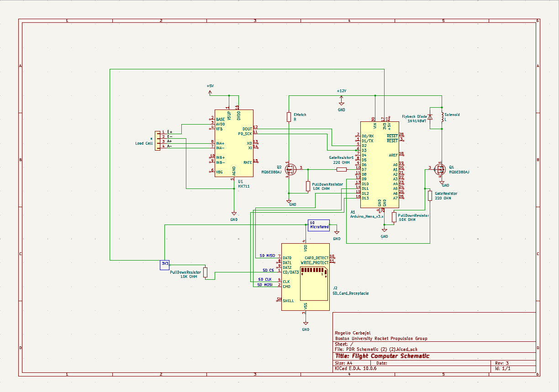
Task: Select the INA+ pin on HX711
Action: tap(221, 143)
